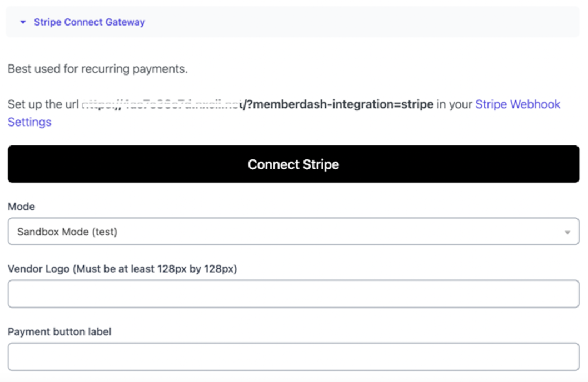Click the Vendor Logo label text
This screenshot has height=382, width=588.
[122, 269]
